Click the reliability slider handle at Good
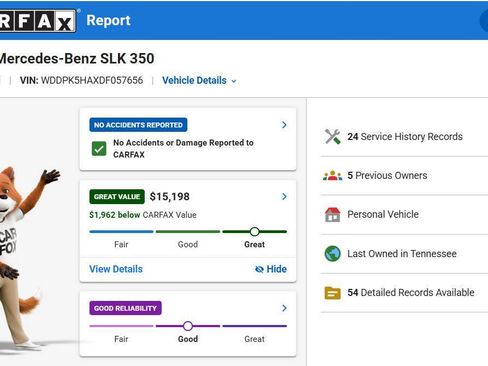Image resolution: width=488 pixels, height=366 pixels. click(188, 326)
